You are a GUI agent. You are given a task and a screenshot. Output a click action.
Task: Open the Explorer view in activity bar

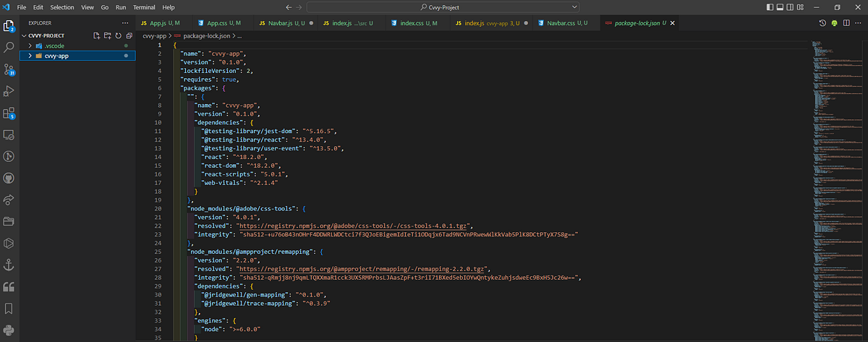9,27
